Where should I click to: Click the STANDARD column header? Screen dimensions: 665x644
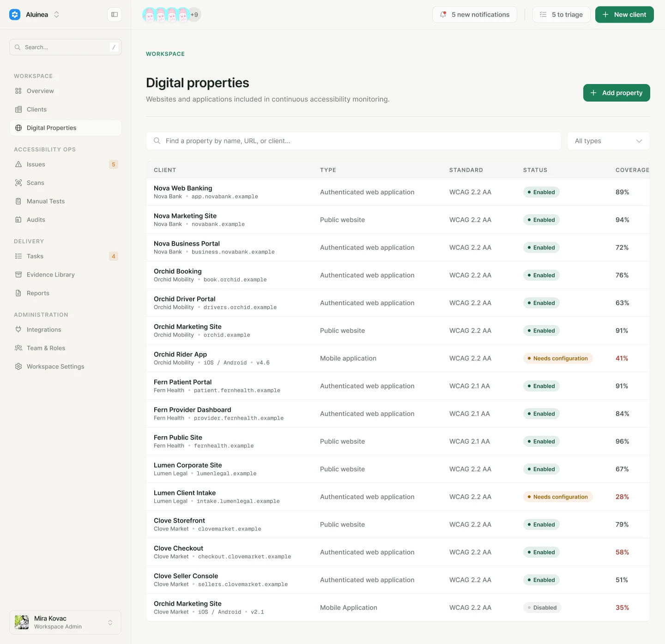[x=466, y=170]
